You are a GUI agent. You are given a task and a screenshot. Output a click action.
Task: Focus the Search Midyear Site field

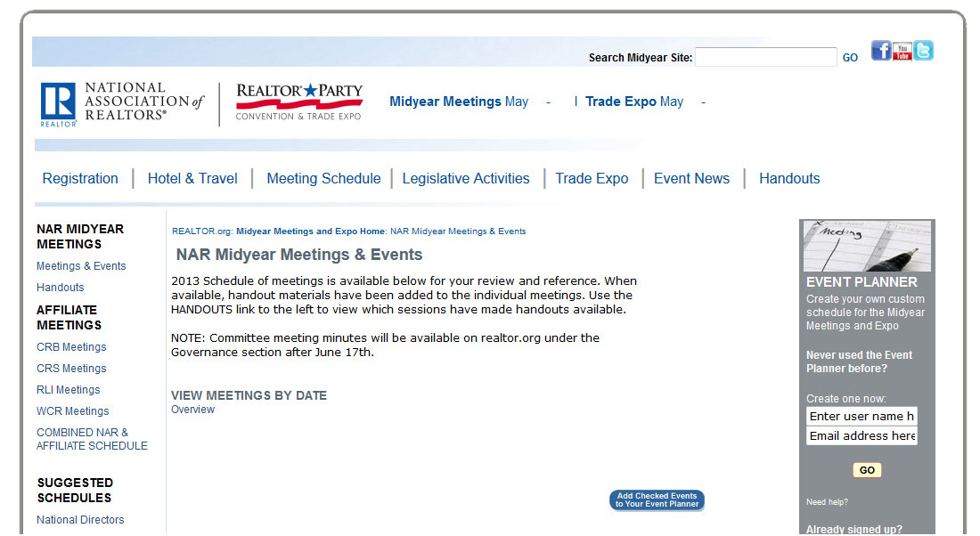click(765, 57)
